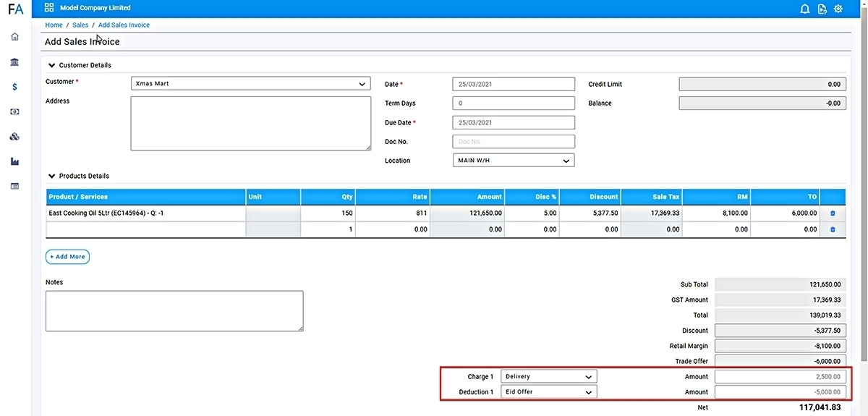Delete the empty second product row
Viewport: 868px width, 416px height.
point(833,229)
